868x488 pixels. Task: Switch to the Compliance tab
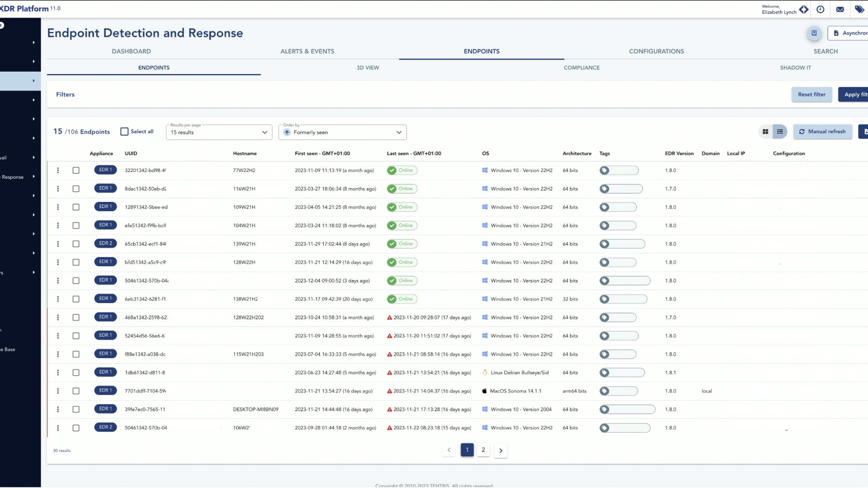point(581,67)
